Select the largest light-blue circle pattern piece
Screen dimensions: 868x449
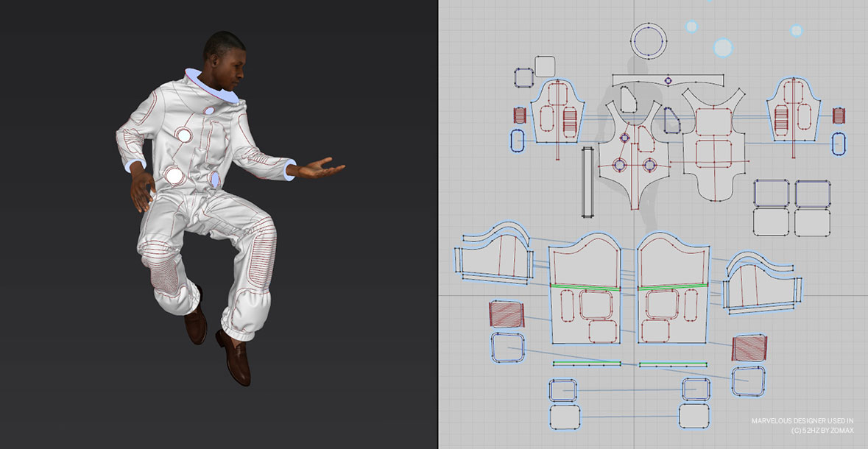pos(723,48)
